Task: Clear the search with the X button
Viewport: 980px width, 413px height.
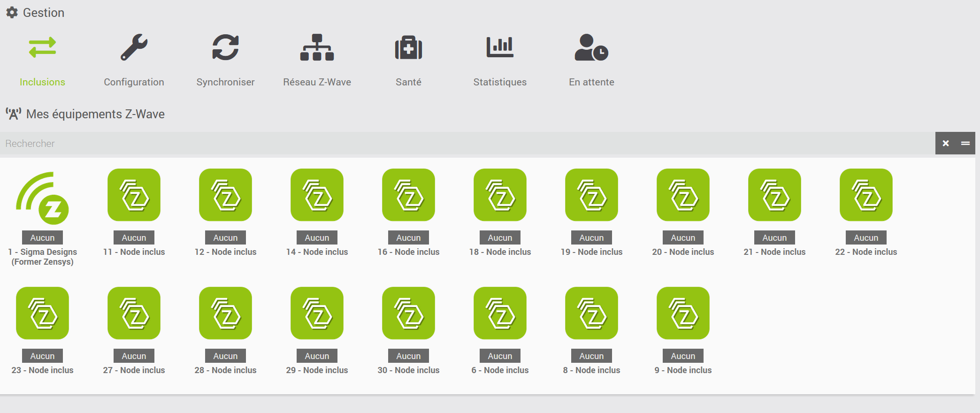Action: click(946, 143)
